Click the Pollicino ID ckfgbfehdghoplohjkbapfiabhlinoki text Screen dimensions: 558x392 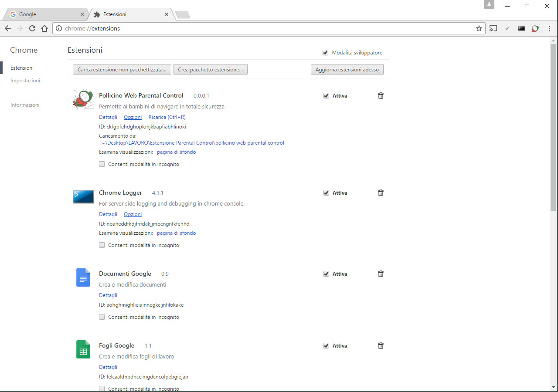pyautogui.click(x=143, y=127)
